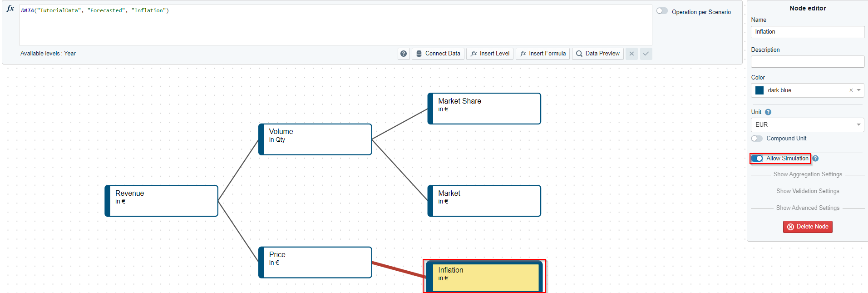868x293 pixels.
Task: Click the dark blue color swatch
Action: tap(759, 90)
